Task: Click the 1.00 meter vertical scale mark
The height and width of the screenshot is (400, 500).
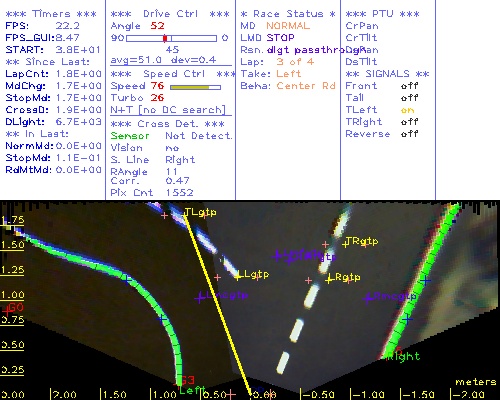Action: coord(12,295)
